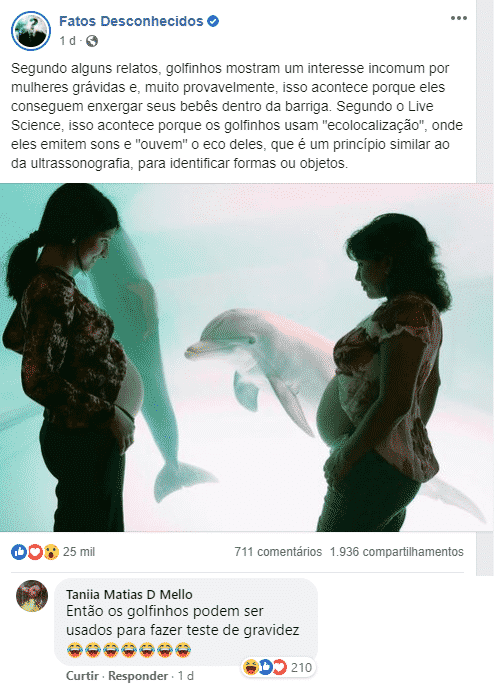Open the 711 comentários link
The height and width of the screenshot is (690, 494).
pyautogui.click(x=278, y=552)
